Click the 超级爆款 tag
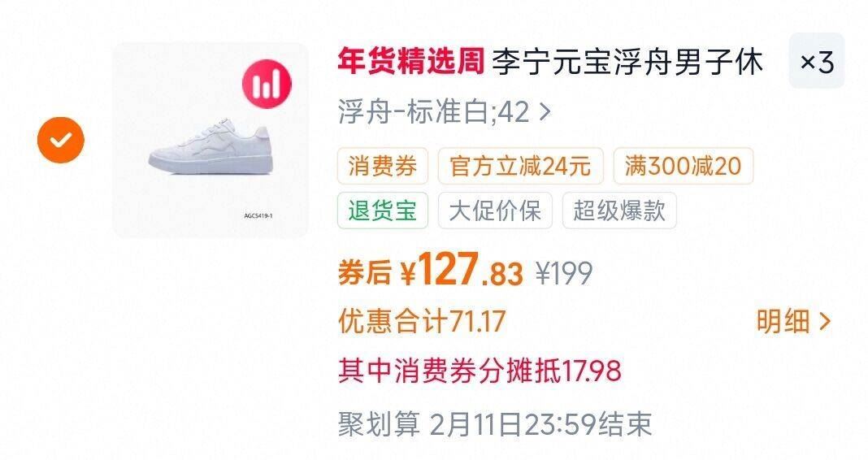 point(619,210)
